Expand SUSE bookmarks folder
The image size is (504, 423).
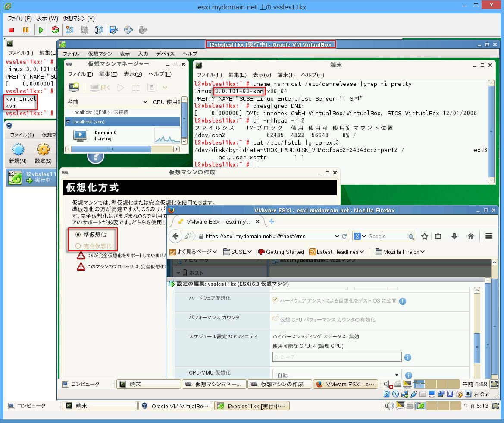(237, 252)
